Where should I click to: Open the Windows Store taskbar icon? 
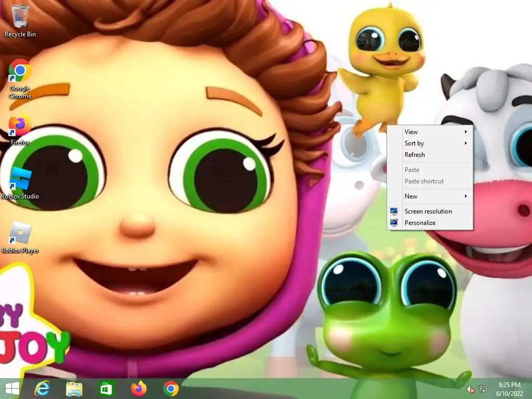[x=106, y=389]
